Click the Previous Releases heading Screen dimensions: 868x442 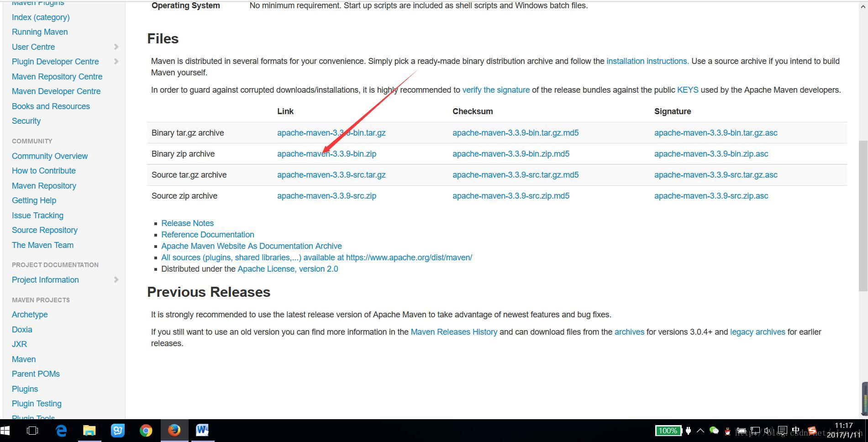click(209, 292)
